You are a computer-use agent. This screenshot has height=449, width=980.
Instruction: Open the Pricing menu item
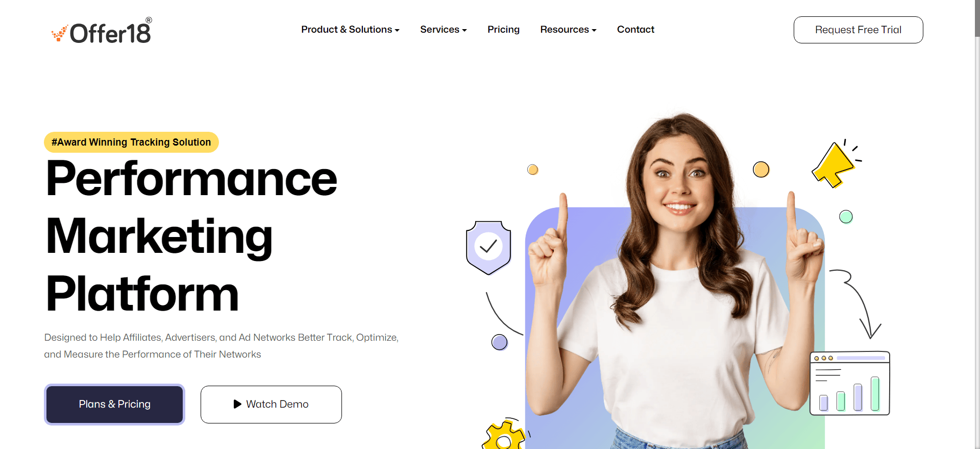[x=503, y=30]
